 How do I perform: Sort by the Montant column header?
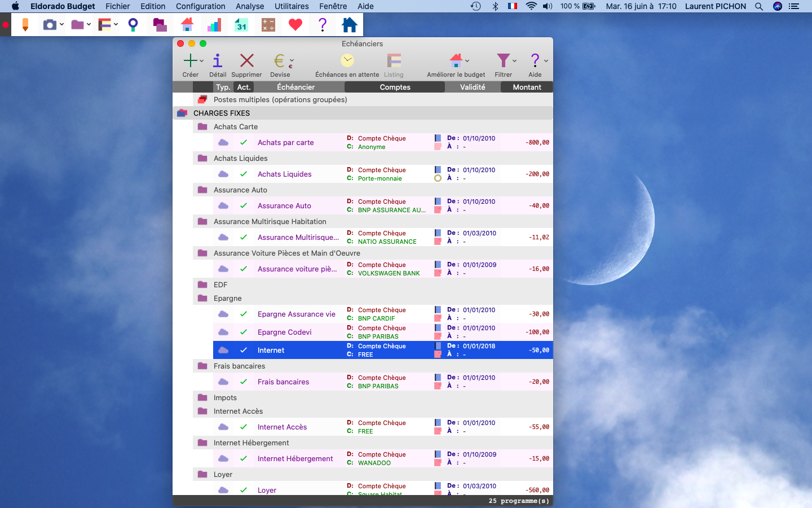tap(527, 87)
